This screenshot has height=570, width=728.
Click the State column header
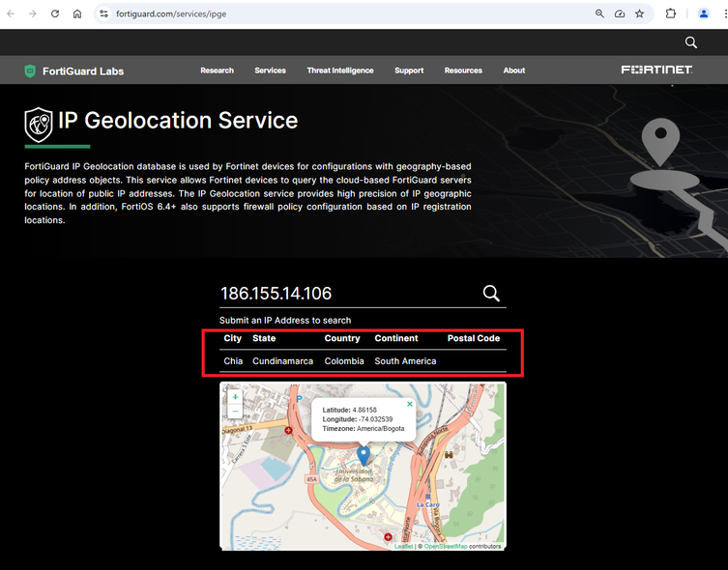(264, 338)
